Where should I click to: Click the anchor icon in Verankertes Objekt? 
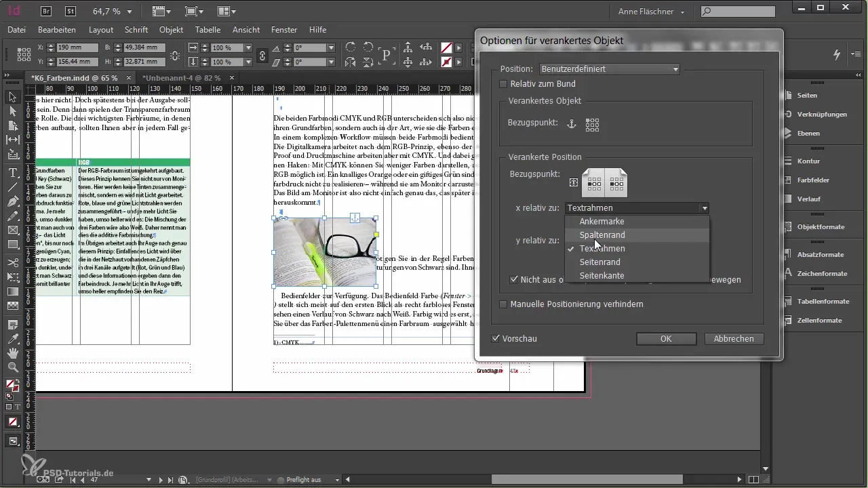coord(571,123)
